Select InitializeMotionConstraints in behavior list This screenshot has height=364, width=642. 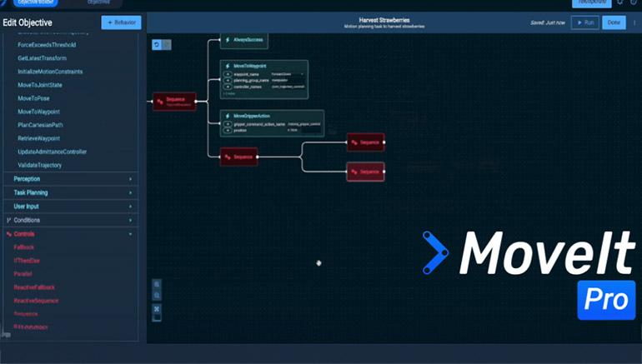[50, 72]
